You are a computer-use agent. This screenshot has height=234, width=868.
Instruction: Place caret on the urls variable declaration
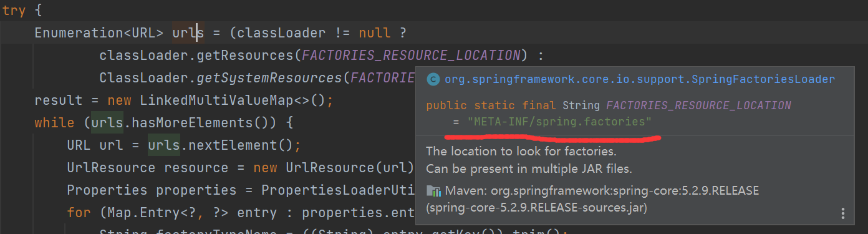coord(188,33)
